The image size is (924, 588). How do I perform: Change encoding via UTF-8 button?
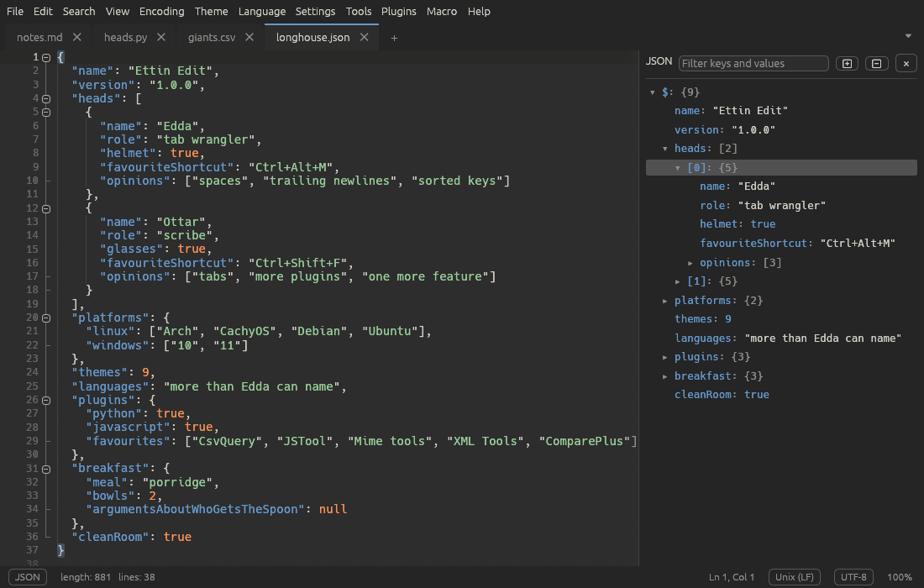[x=853, y=577]
